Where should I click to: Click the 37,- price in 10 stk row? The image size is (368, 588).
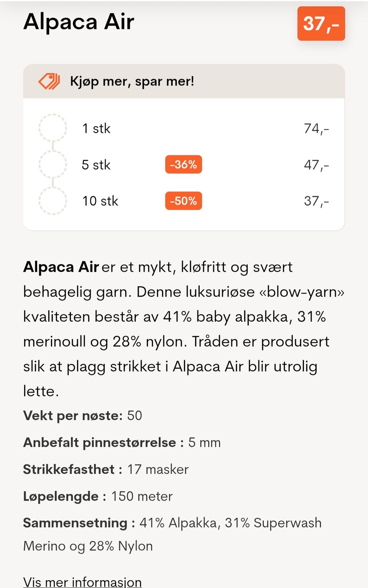316,201
